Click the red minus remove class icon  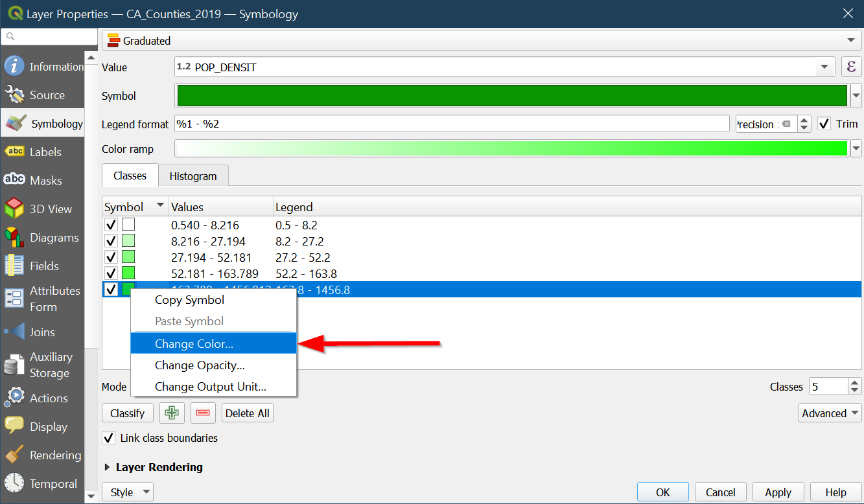click(x=203, y=413)
